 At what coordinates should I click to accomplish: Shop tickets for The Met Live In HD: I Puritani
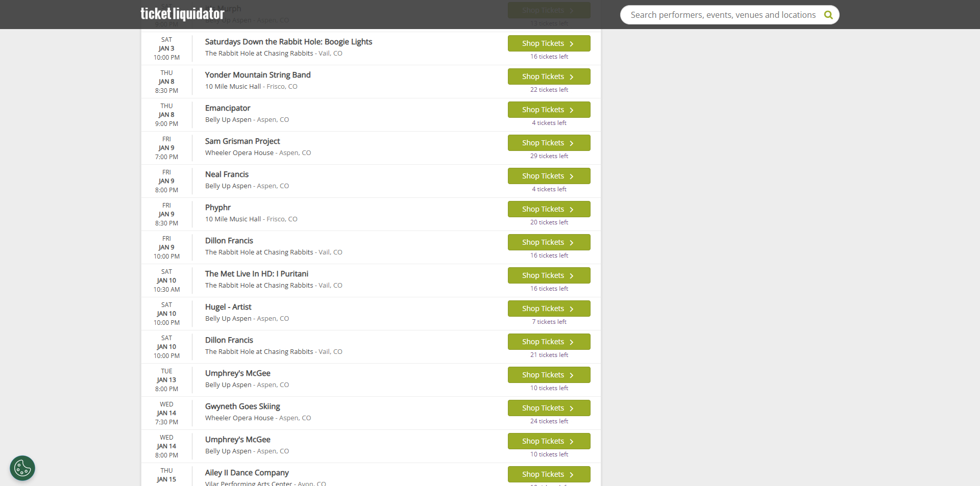(x=549, y=275)
